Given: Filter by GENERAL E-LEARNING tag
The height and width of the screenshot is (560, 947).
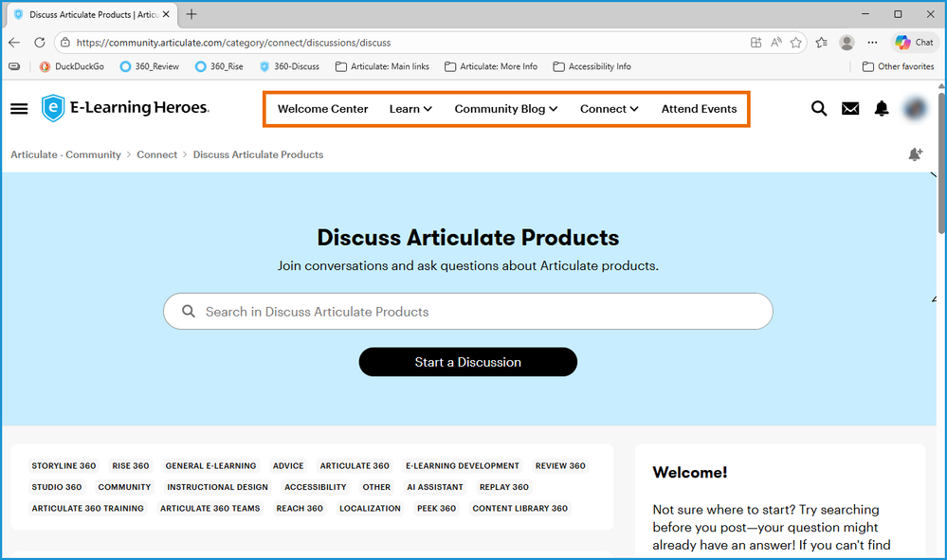Looking at the screenshot, I should 210,466.
